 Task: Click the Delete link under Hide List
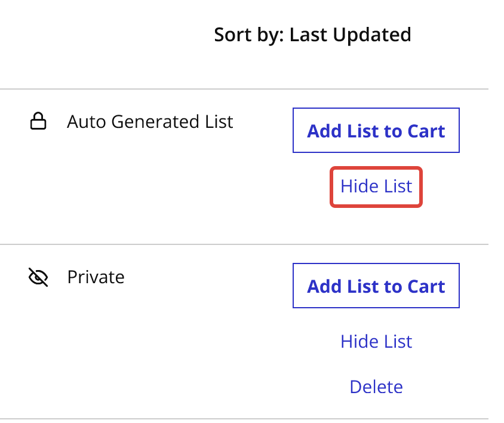click(376, 387)
